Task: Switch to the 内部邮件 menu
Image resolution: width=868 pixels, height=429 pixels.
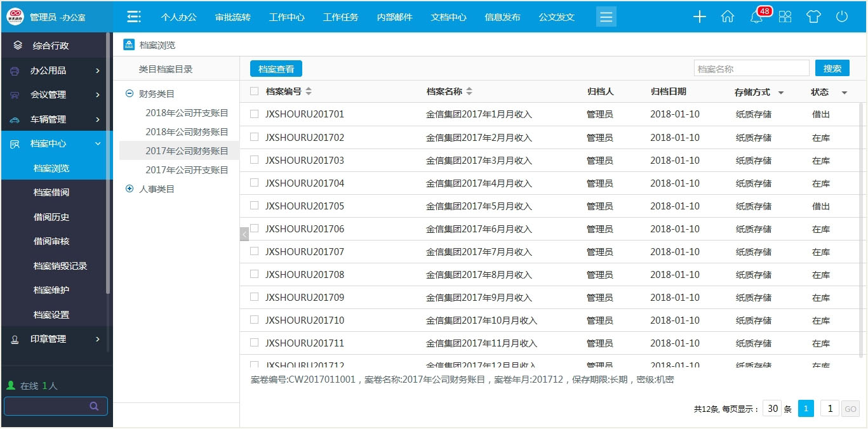Action: 394,17
